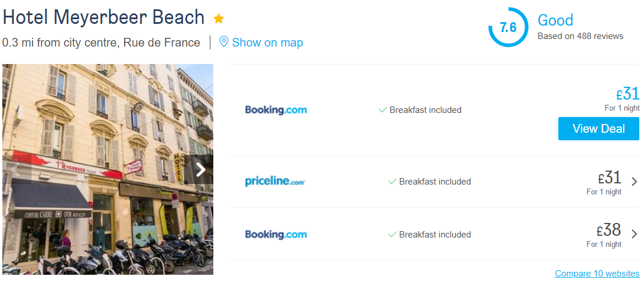Open the Compare 10 websites link
The height and width of the screenshot is (287, 644).
point(597,274)
